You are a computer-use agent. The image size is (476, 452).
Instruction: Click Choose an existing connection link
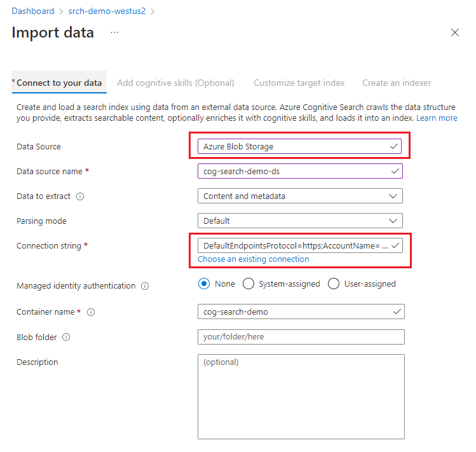point(253,259)
